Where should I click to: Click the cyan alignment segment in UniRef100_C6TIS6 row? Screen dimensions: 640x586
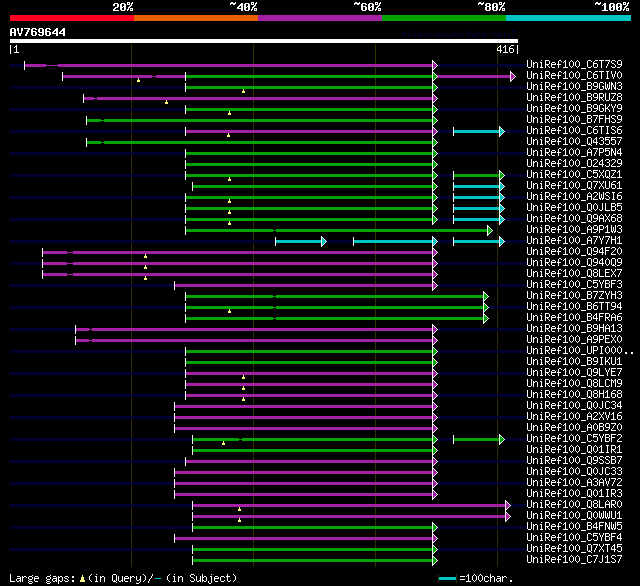[x=479, y=131]
